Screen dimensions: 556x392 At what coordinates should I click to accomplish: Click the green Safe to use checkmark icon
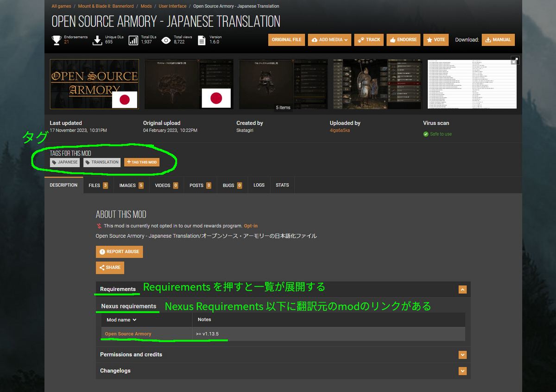pos(427,133)
